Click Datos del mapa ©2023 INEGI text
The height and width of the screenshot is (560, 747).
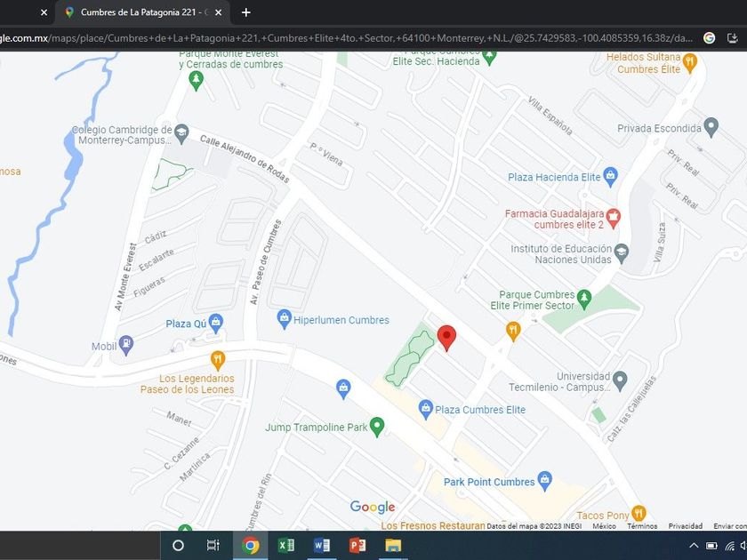coord(534,526)
